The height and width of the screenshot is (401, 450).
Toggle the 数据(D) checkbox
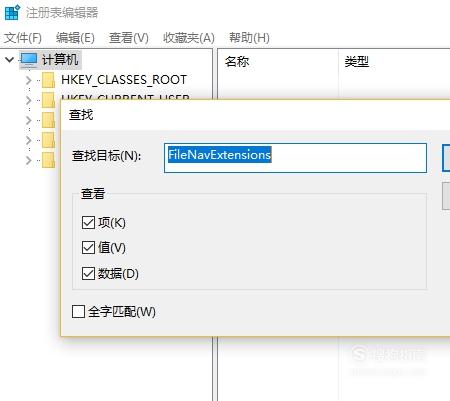pyautogui.click(x=88, y=274)
